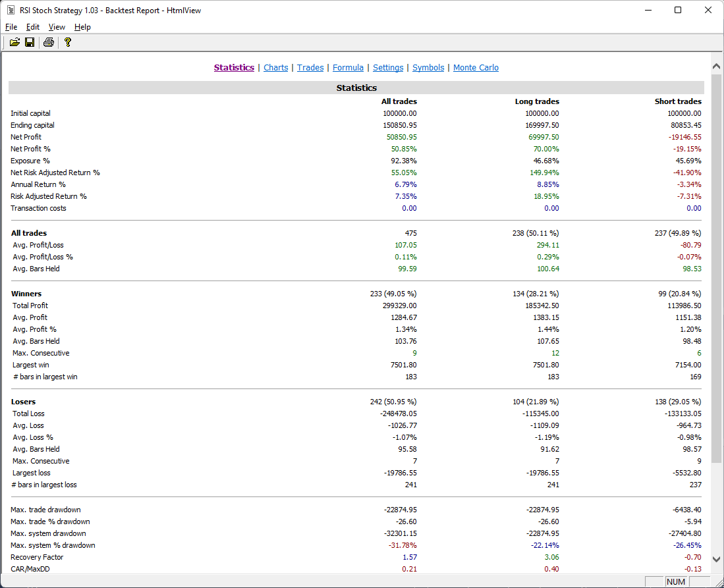Click All trades count 475
Screen dimensions: 724x588
410,233
